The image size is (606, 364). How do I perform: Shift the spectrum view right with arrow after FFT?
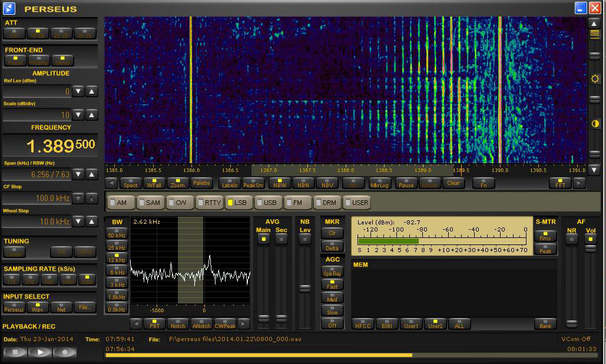pyautogui.click(x=579, y=183)
